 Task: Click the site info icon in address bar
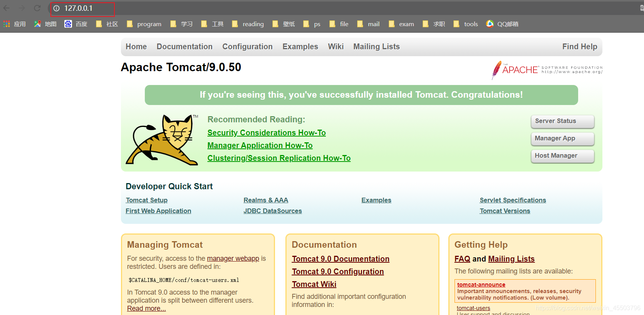pos(57,8)
